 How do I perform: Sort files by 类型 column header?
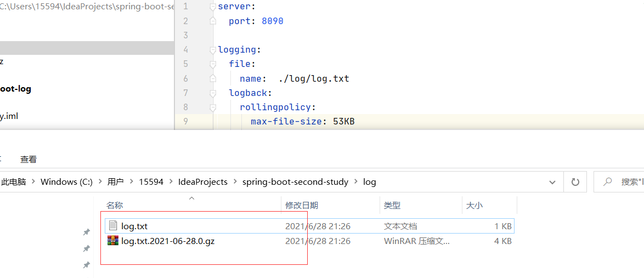point(392,206)
